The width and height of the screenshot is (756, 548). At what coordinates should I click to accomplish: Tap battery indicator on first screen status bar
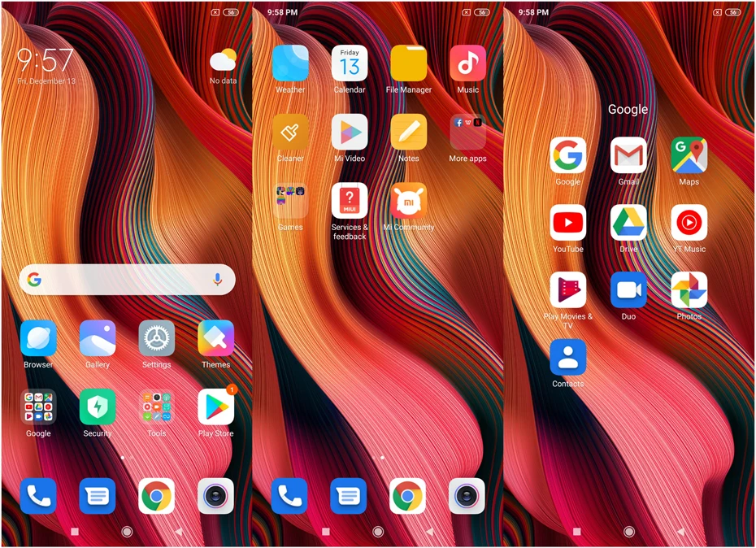point(232,12)
